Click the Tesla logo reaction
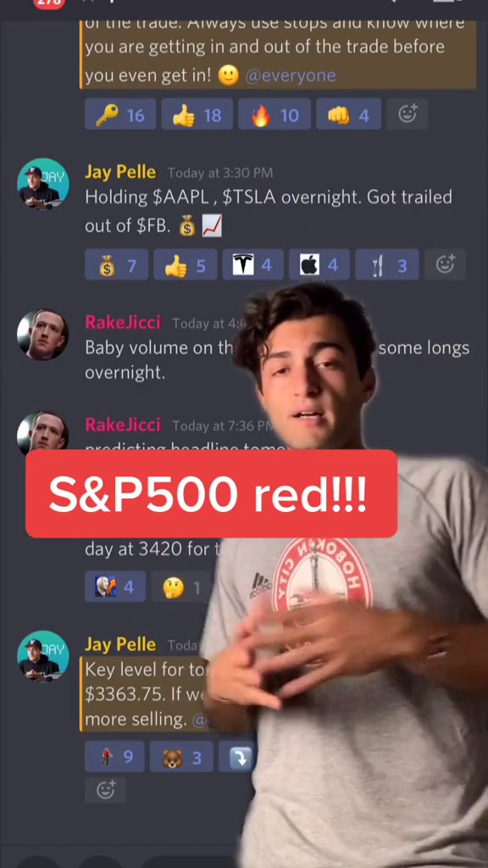Viewport: 488px width, 868px height. coord(252,264)
